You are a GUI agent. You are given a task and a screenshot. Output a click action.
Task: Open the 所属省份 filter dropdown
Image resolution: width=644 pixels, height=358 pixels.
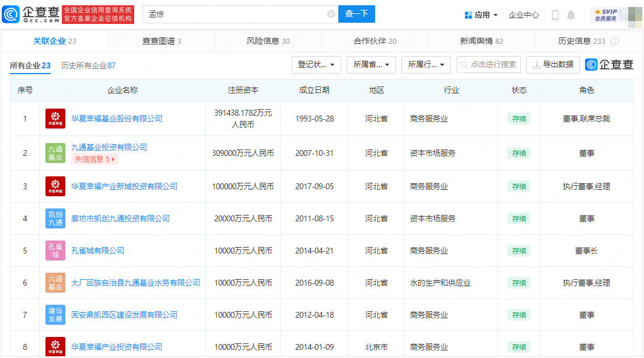371,65
